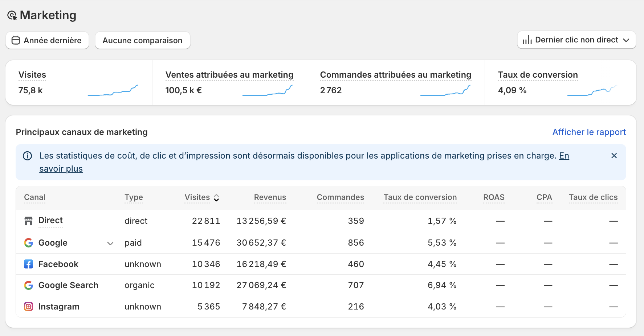Click the Instagram logo icon
Screen dimensions: 644x336
(28, 307)
